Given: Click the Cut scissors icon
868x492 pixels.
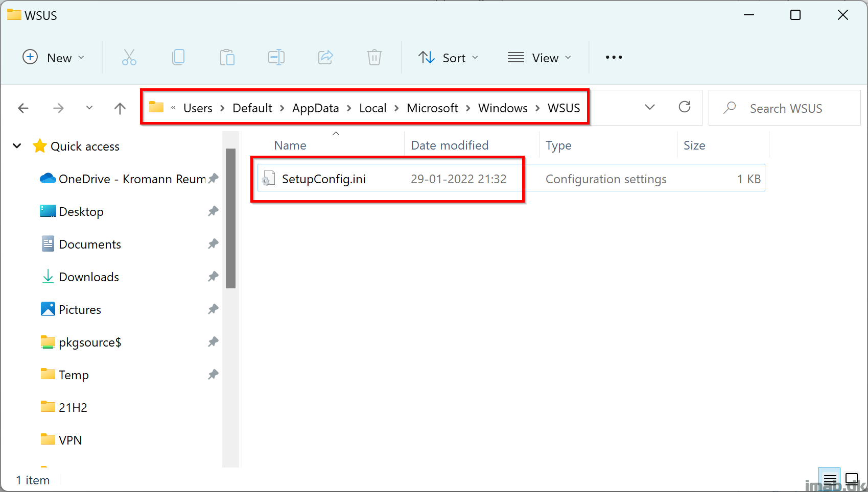Looking at the screenshot, I should pos(129,58).
